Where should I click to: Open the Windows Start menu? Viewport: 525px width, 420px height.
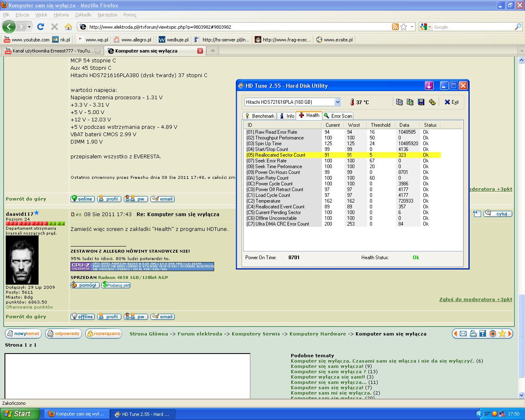[x=20, y=414]
